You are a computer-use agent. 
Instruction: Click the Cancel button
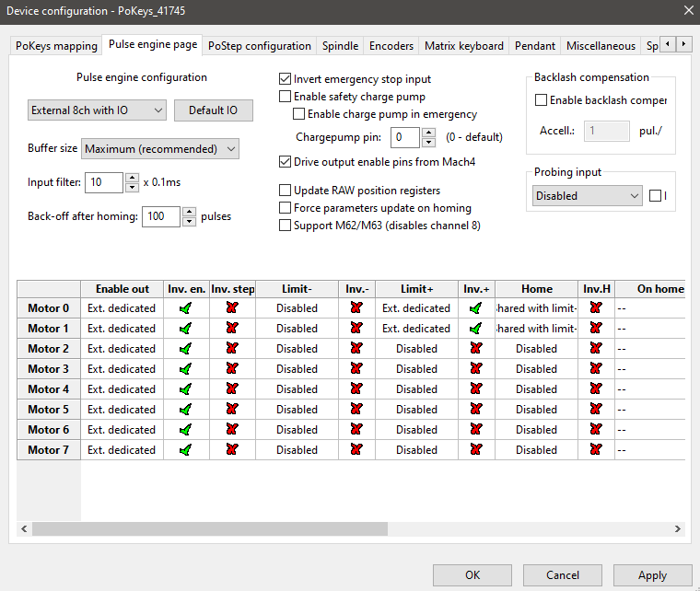563,575
